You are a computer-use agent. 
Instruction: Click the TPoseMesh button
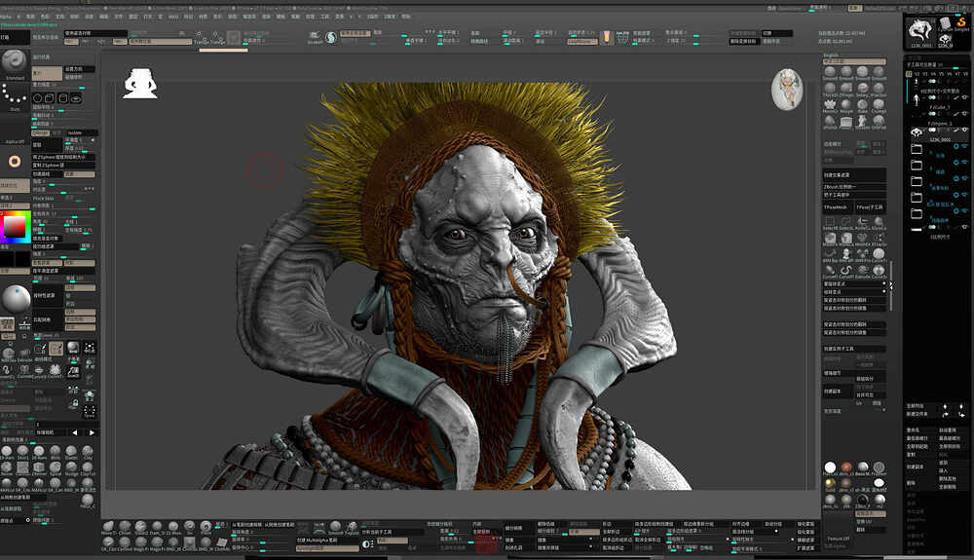838,207
